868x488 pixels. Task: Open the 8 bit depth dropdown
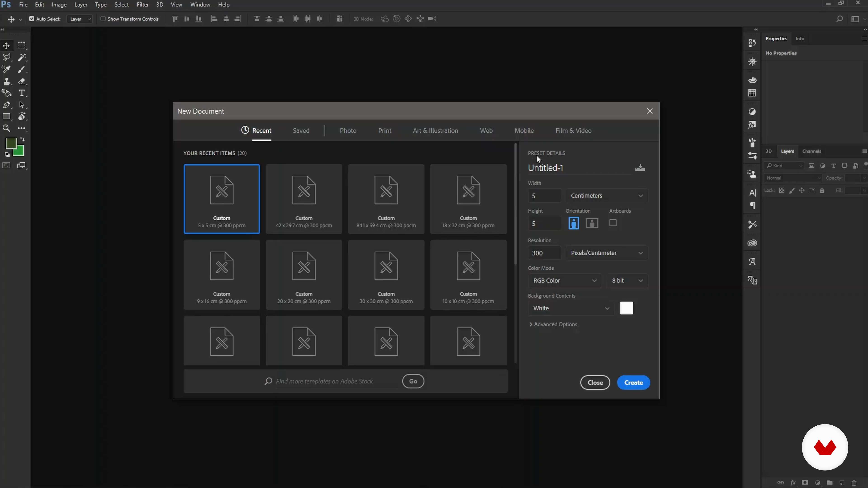pyautogui.click(x=627, y=281)
